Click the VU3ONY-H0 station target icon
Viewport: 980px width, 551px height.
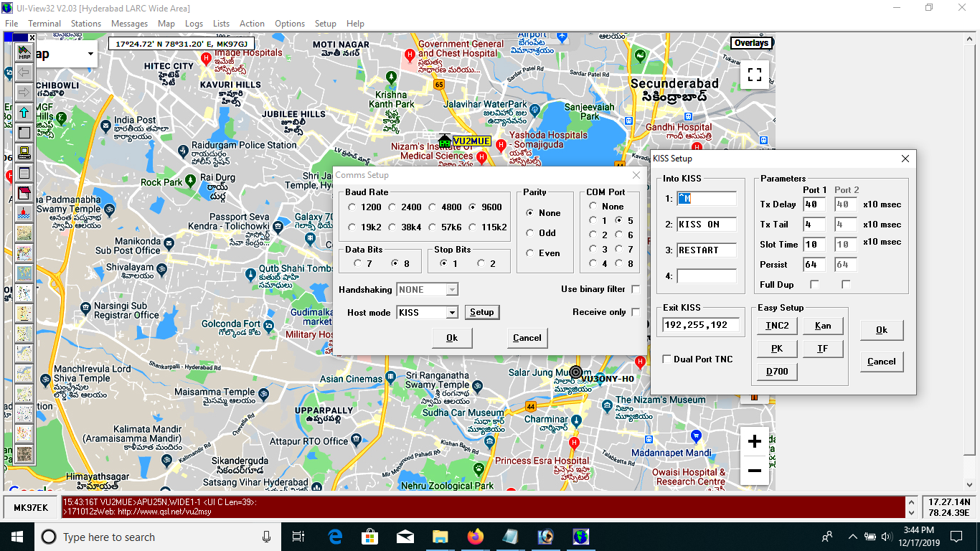tap(575, 372)
